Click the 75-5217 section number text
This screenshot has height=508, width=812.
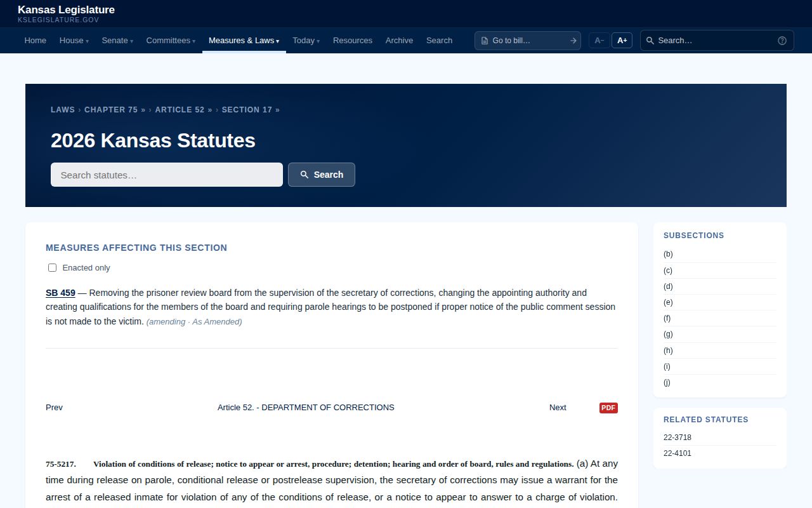(x=61, y=464)
